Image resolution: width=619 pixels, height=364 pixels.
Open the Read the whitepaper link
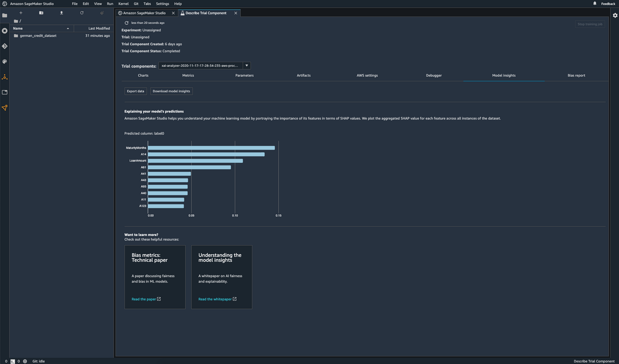tap(215, 299)
